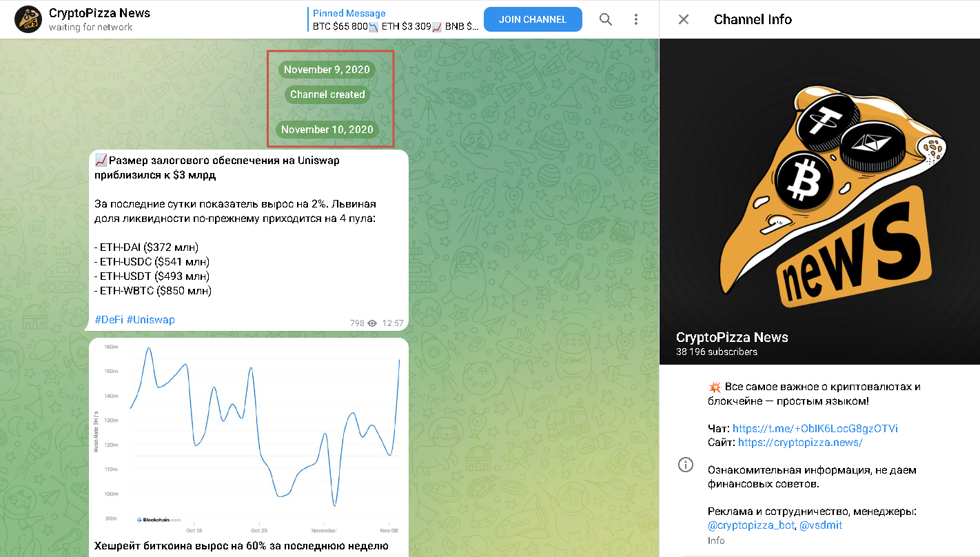The height and width of the screenshot is (557, 980).
Task: Click the 798 views eye icon
Action: pos(372,323)
